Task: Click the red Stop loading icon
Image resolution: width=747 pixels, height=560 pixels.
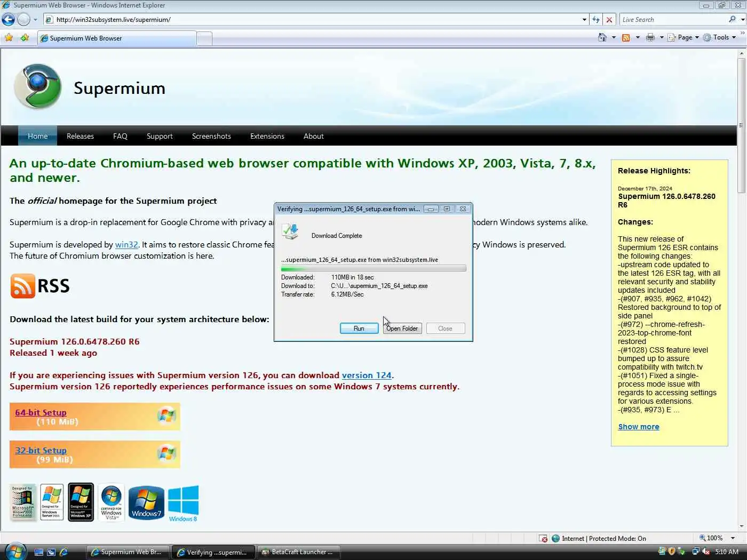Action: click(609, 20)
